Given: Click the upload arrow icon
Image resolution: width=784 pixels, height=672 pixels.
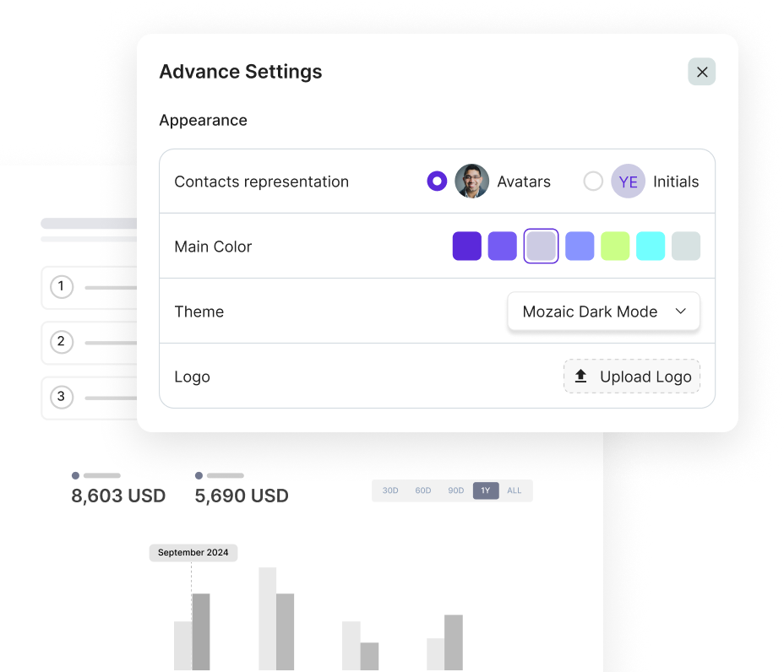Looking at the screenshot, I should (580, 376).
